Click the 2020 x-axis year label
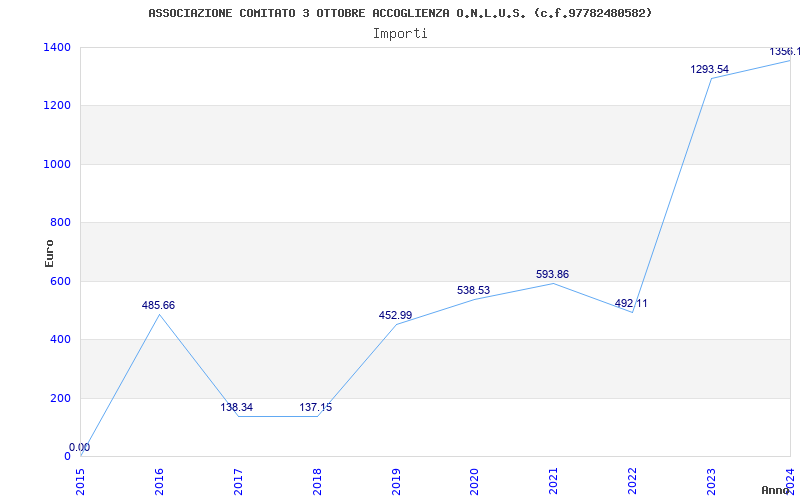This screenshot has height=500, width=800. tap(474, 482)
